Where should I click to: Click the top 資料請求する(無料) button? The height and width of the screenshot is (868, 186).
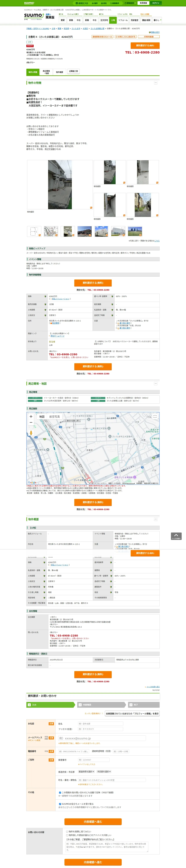(145, 45)
